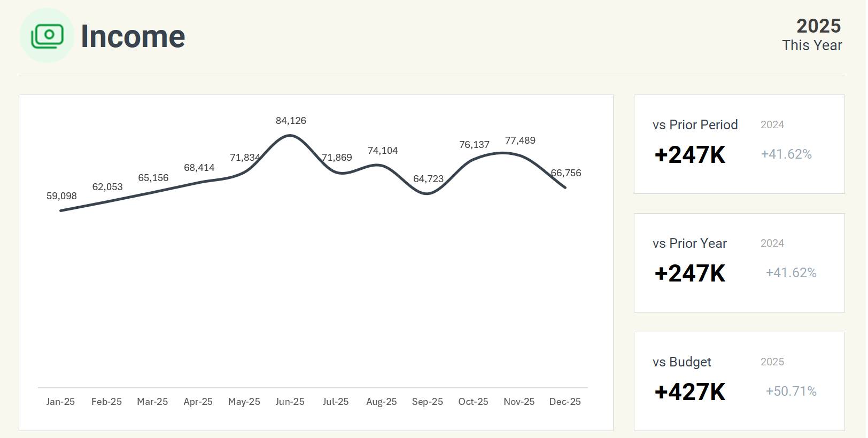Click the 59,098 data label for January
Image resolution: width=868 pixels, height=438 pixels.
point(61,196)
